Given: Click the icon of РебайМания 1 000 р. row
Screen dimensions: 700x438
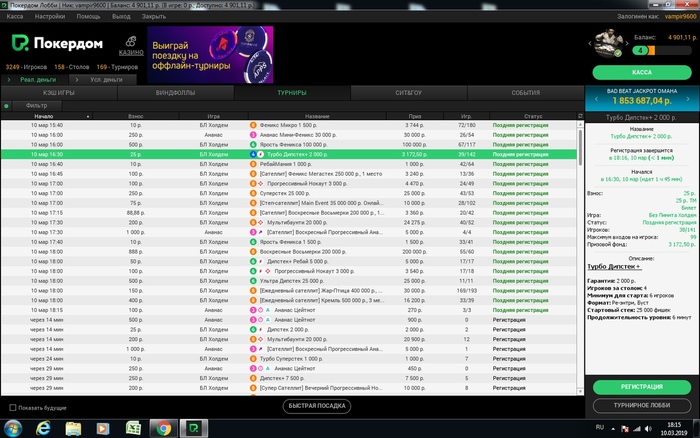Looking at the screenshot, I should [x=253, y=164].
